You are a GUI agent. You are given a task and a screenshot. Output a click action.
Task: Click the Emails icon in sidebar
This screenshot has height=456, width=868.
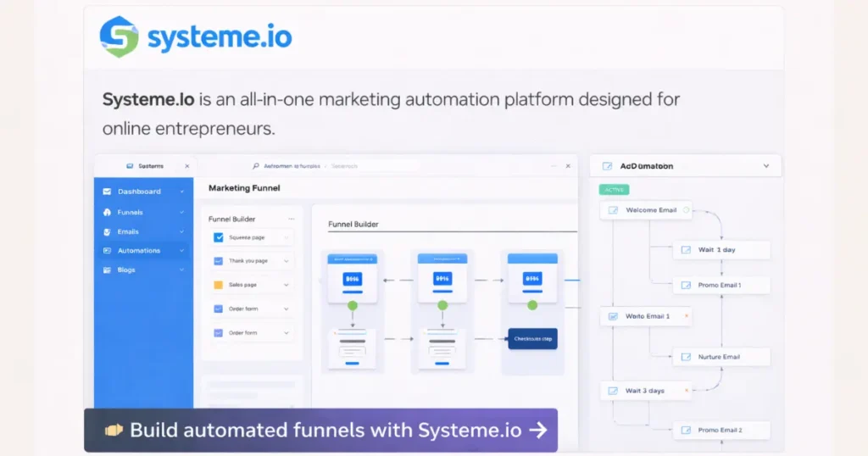tap(107, 231)
